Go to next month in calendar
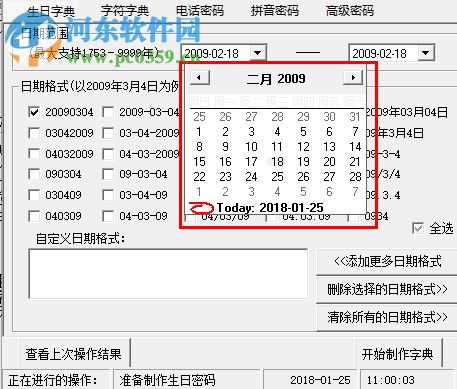457x389 pixels. point(353,78)
